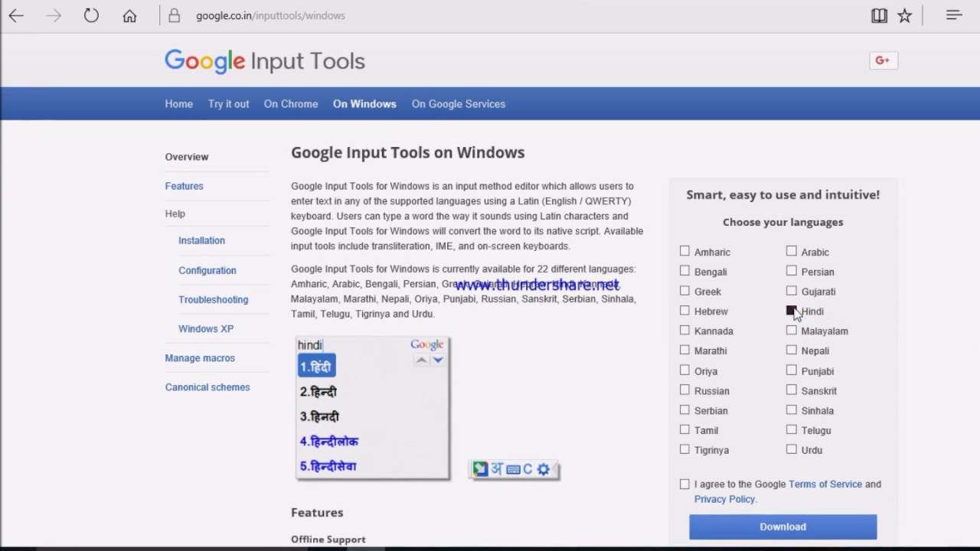Choose suggestion 4 हिन्दीलोक in the list
The width and height of the screenshot is (980, 551).
point(329,442)
